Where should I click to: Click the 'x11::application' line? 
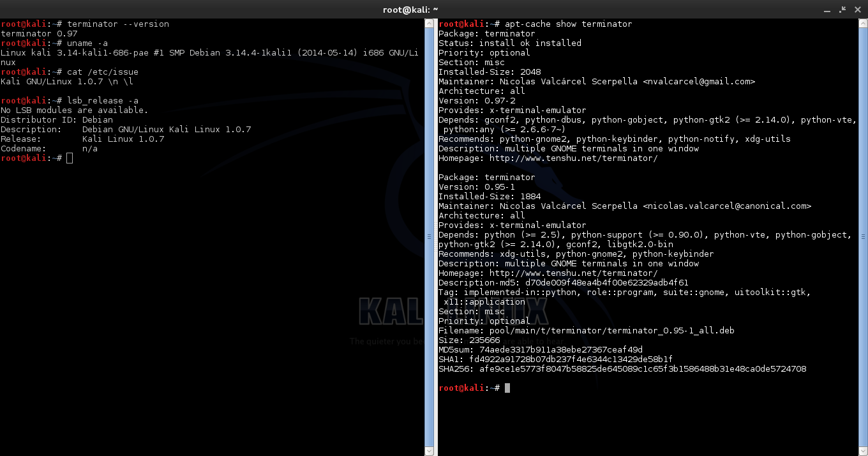pos(484,302)
